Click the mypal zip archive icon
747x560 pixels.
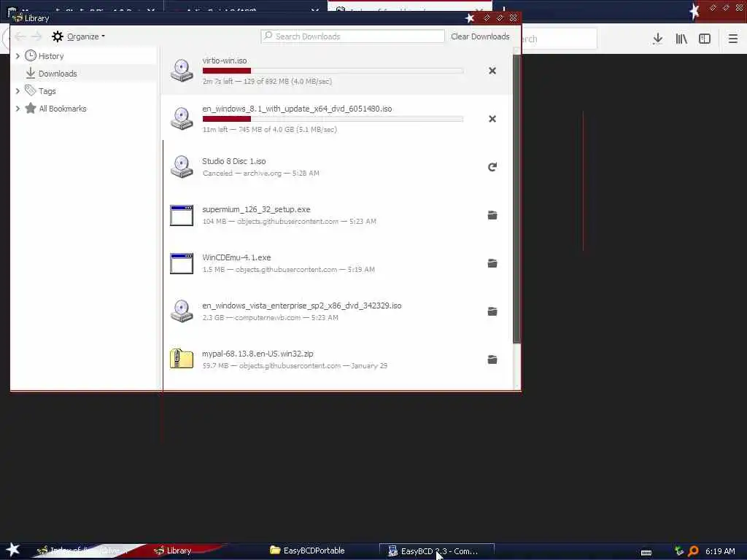[x=182, y=359]
